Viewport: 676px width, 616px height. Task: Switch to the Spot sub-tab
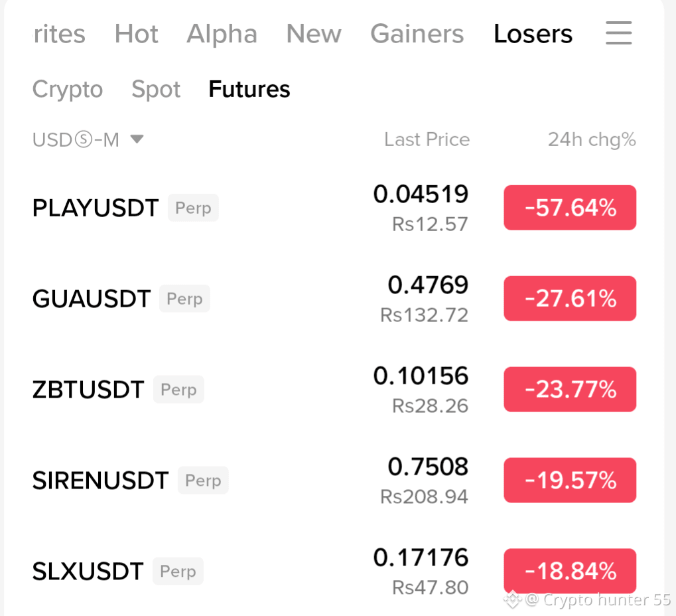click(x=156, y=90)
